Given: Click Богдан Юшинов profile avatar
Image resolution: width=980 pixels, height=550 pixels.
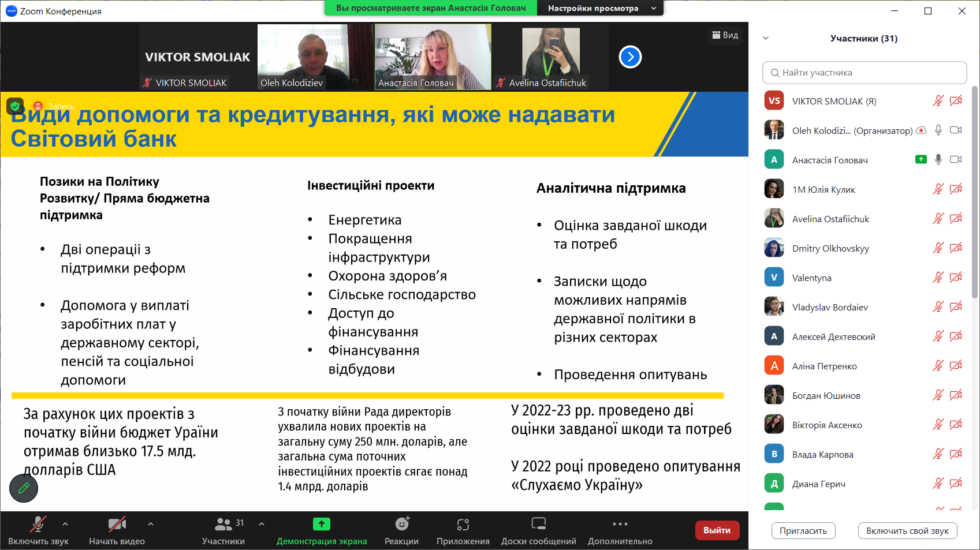Looking at the screenshot, I should (x=774, y=395).
